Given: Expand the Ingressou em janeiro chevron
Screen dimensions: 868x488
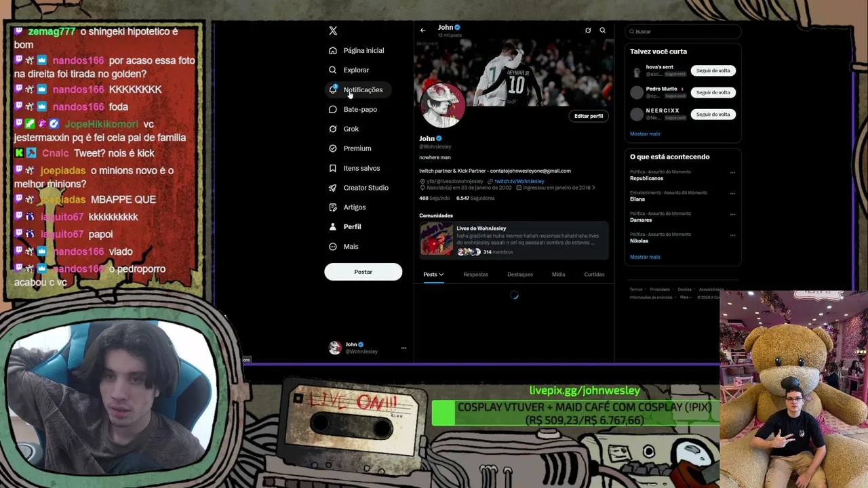Looking at the screenshot, I should coord(593,188).
